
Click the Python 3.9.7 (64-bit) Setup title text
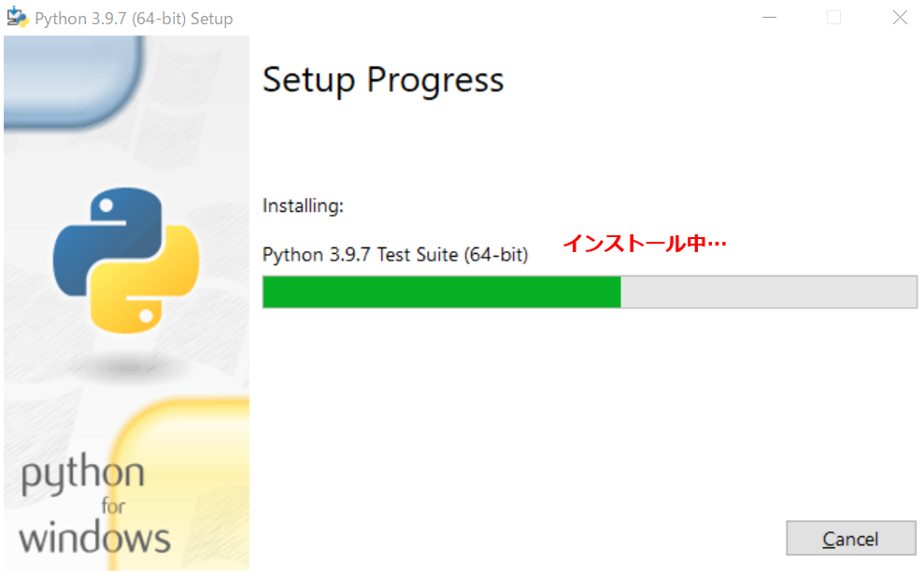tap(134, 19)
